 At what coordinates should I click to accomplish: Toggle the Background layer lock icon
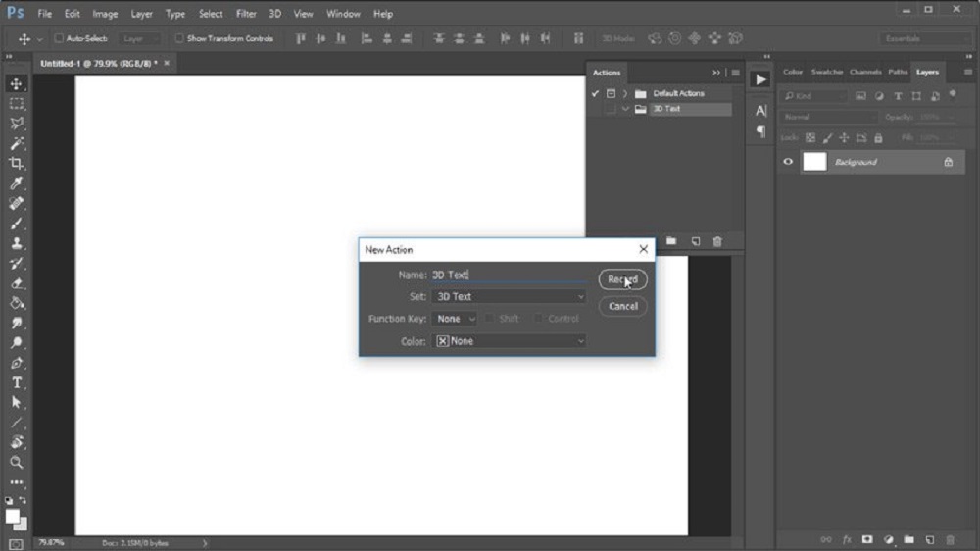[948, 162]
